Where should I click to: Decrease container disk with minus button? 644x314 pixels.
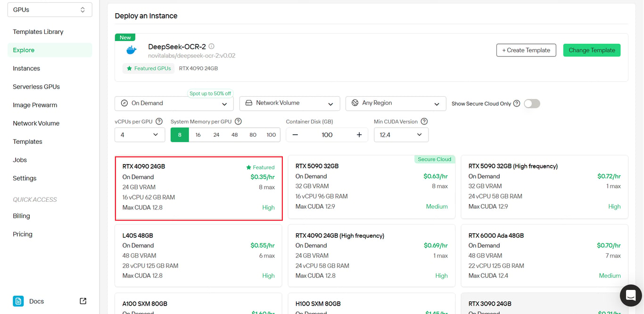point(295,135)
